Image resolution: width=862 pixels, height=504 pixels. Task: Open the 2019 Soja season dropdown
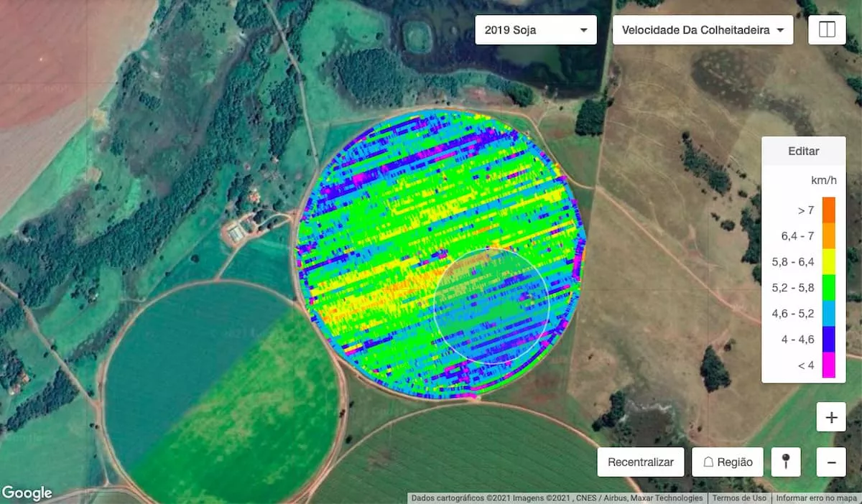536,30
